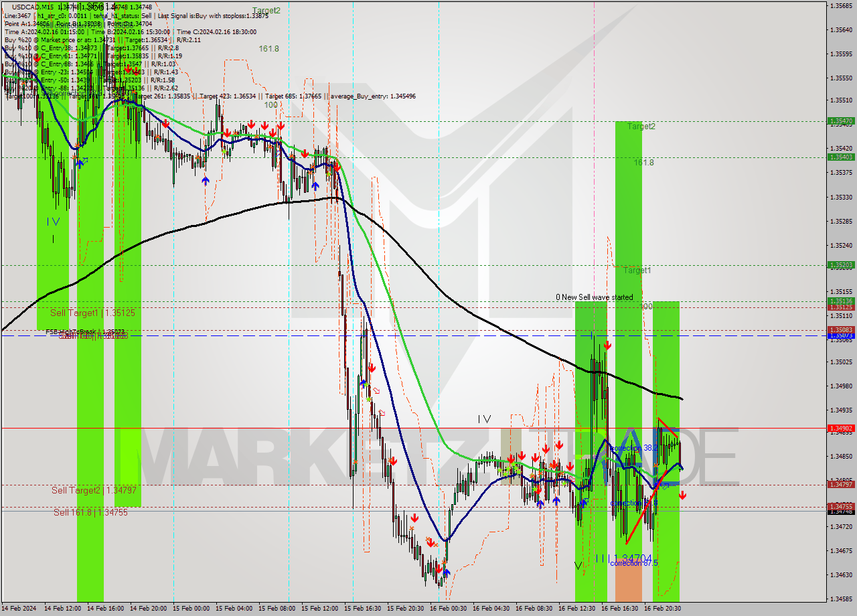The height and width of the screenshot is (616, 857).
Task: Click the '16 Feb 08:30' time axis label
Action: coord(534,609)
